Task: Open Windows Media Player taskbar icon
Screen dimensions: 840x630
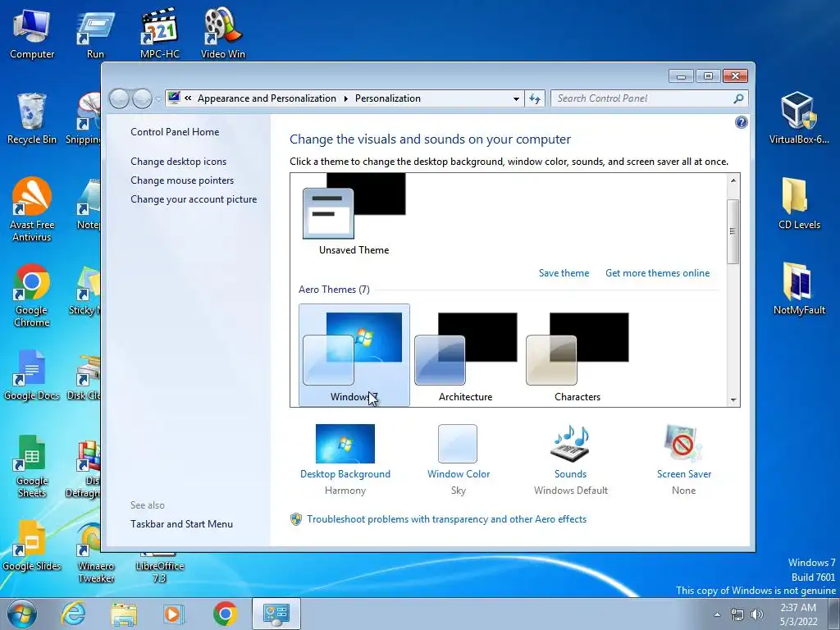Action: pos(174,614)
